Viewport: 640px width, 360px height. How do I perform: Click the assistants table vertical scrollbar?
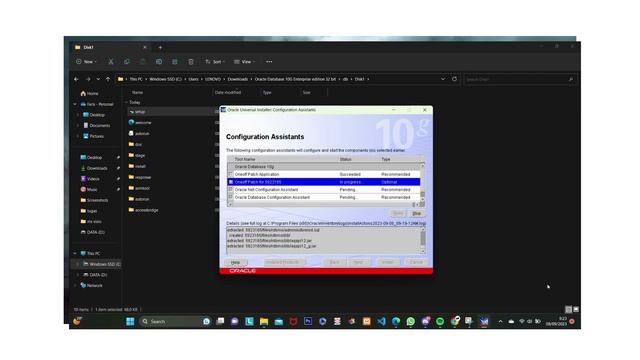(x=422, y=182)
